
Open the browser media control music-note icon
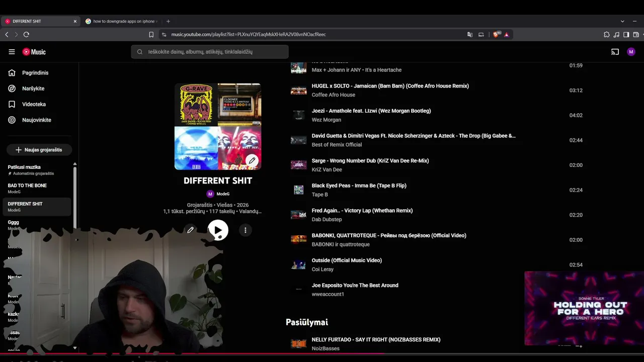coord(616,34)
